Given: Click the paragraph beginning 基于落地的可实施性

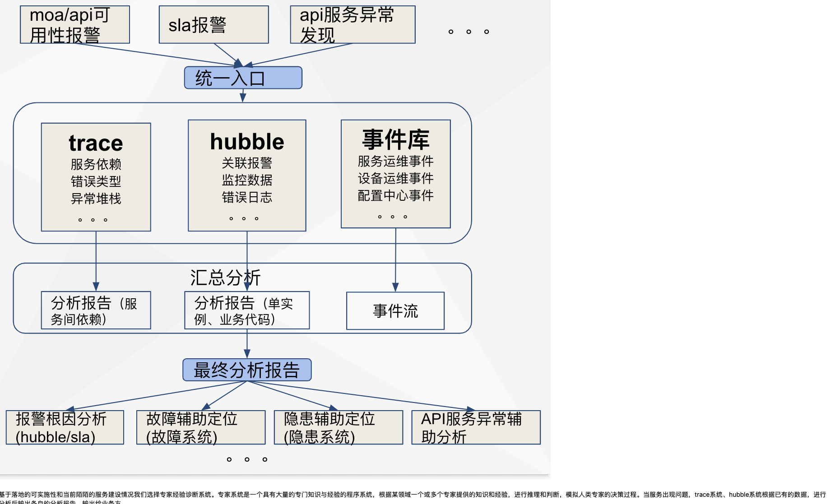Looking at the screenshot, I should coord(413,498).
